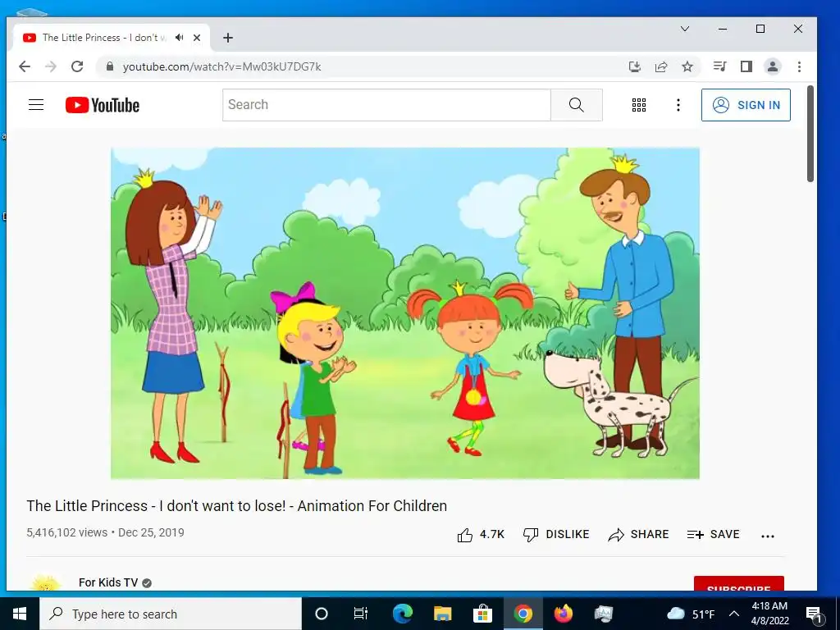840x630 pixels.
Task: Focus the YouTube Search input field
Action: click(x=386, y=105)
